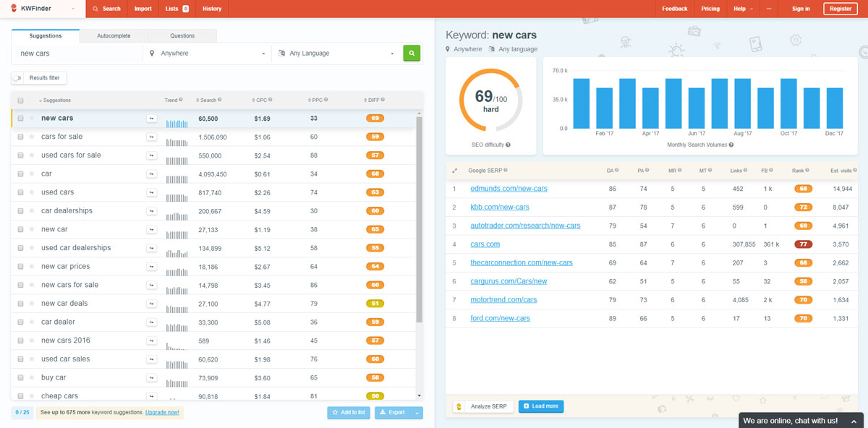The image size is (868, 428).
Task: Click the Load more button
Action: pyautogui.click(x=541, y=406)
